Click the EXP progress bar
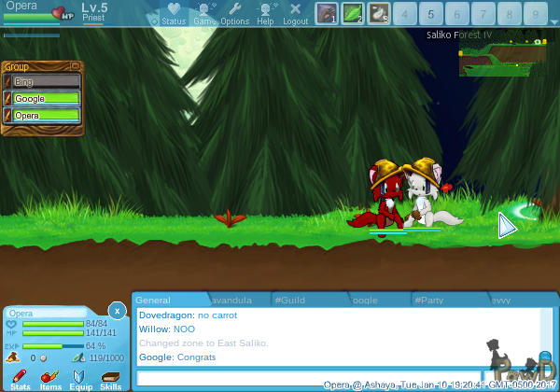Image resolution: width=560 pixels, height=392 pixels. tap(53, 346)
